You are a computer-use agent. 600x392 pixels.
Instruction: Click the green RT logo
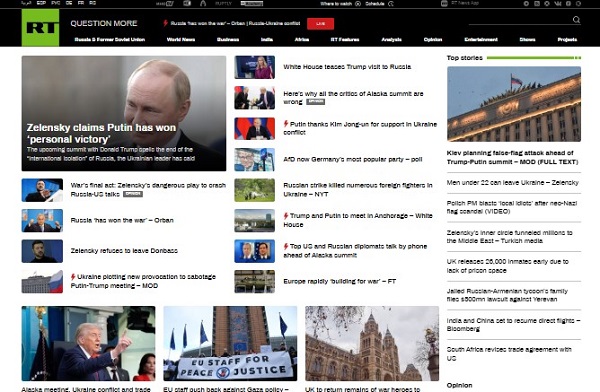[x=40, y=28]
